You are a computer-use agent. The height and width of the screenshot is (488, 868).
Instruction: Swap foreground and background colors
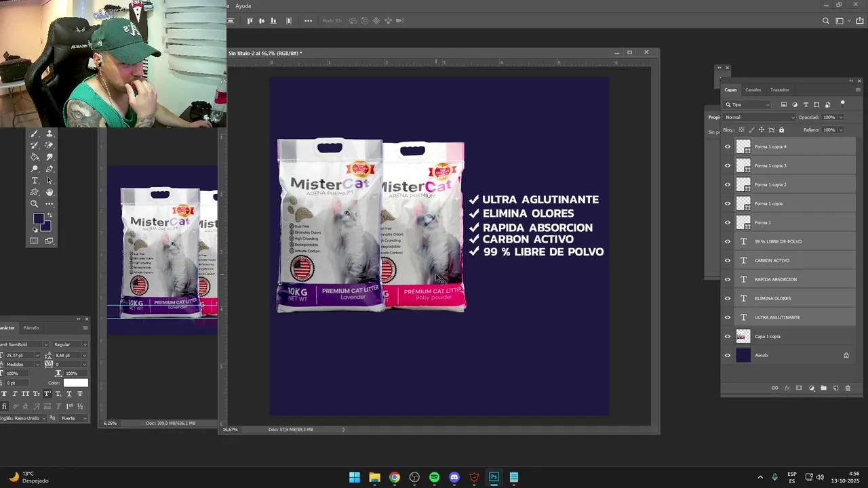point(50,216)
